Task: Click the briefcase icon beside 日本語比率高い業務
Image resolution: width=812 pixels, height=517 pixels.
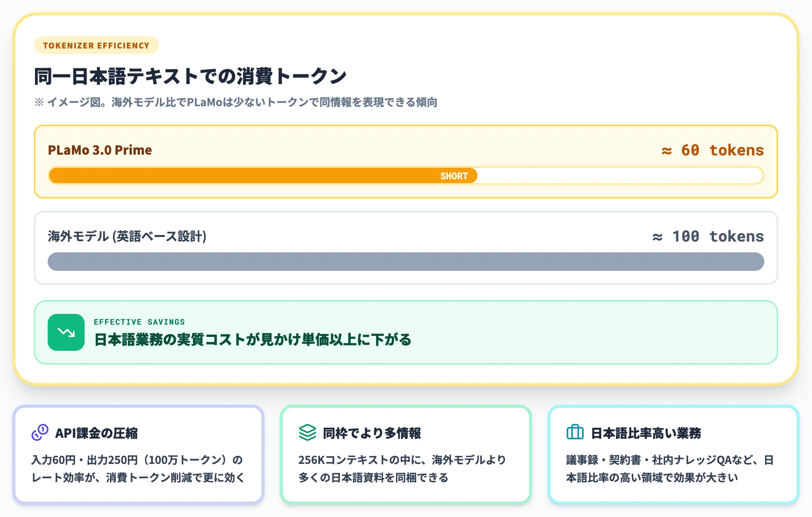Action: 575,432
